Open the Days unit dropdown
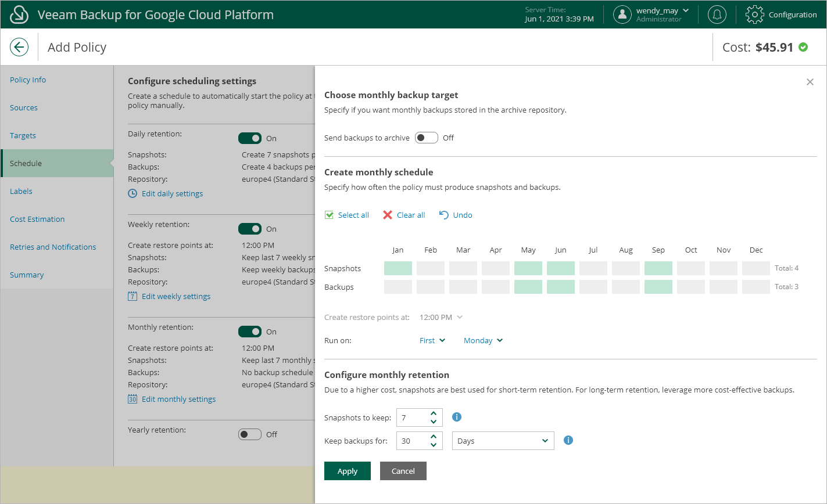This screenshot has height=504, width=827. [x=503, y=441]
